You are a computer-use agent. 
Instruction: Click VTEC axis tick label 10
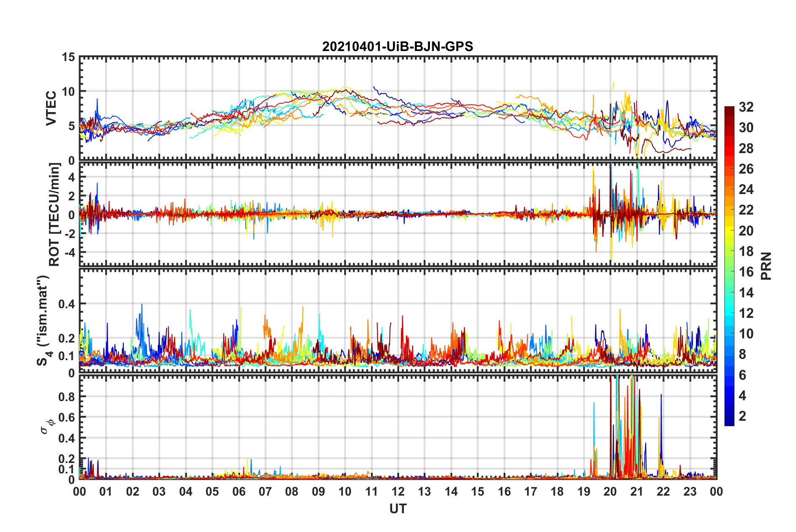(68, 92)
